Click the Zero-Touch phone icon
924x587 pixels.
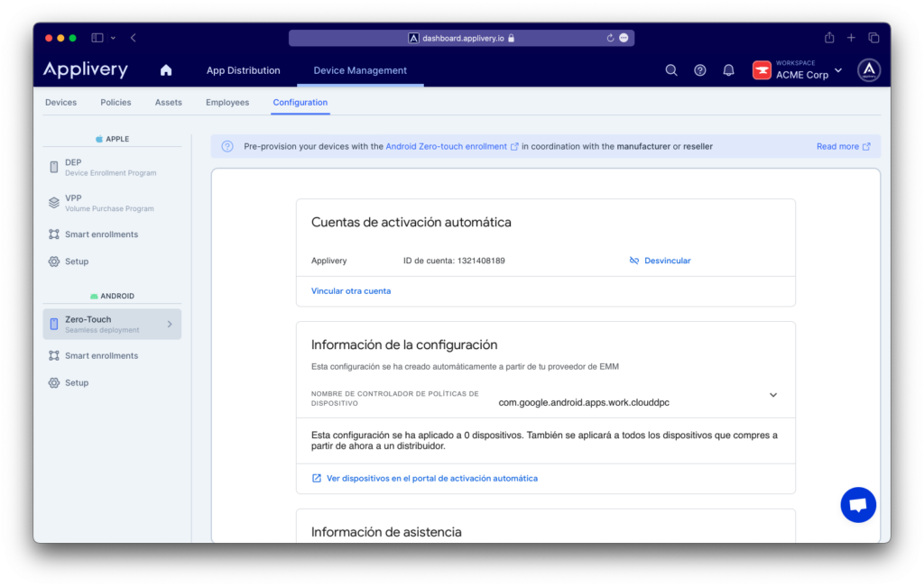[x=53, y=324]
